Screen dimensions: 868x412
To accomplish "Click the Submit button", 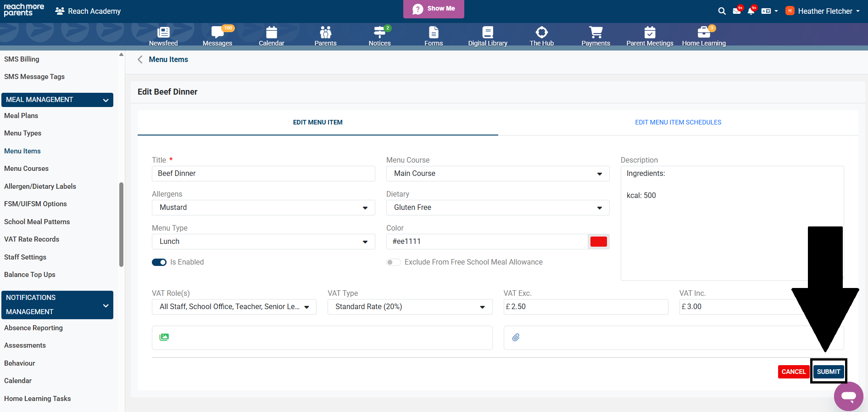I will (x=828, y=372).
